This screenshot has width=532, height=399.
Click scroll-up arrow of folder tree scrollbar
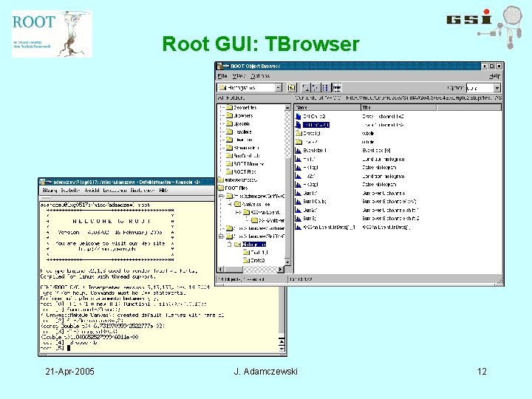point(287,108)
